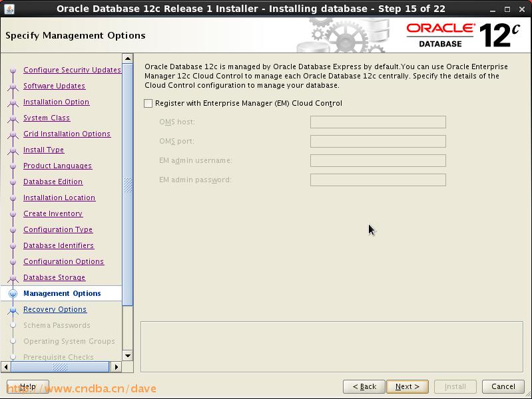Open the Help button
This screenshot has height=399, width=532.
pyautogui.click(x=28, y=386)
